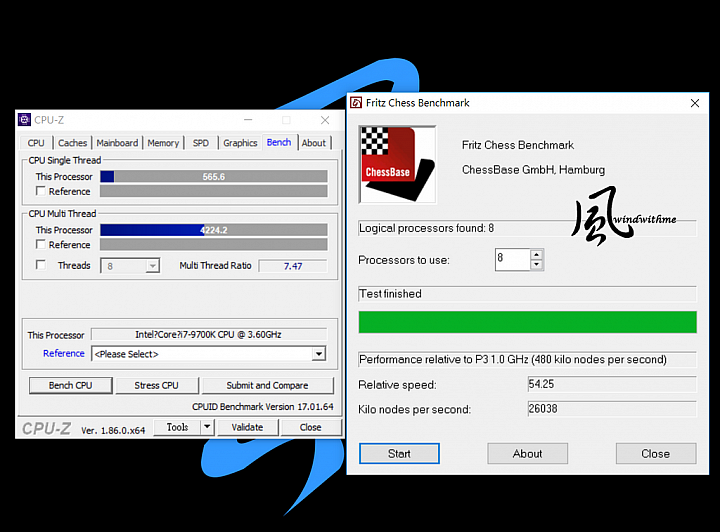Click the blue Reference label link

(64, 353)
